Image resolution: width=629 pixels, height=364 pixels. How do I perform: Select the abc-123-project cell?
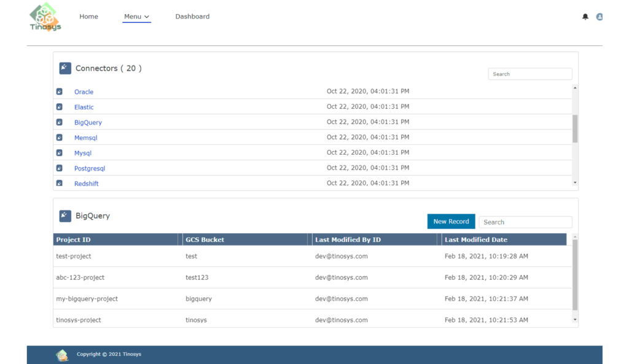coord(80,277)
